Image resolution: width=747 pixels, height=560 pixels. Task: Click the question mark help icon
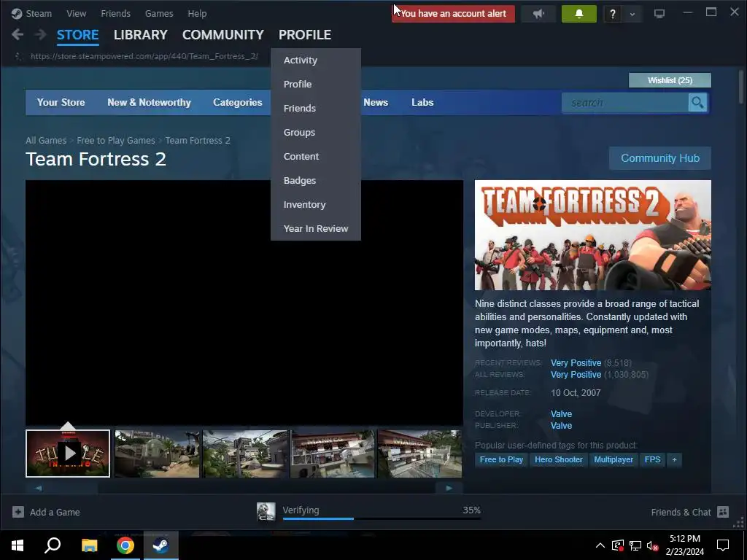(x=613, y=14)
